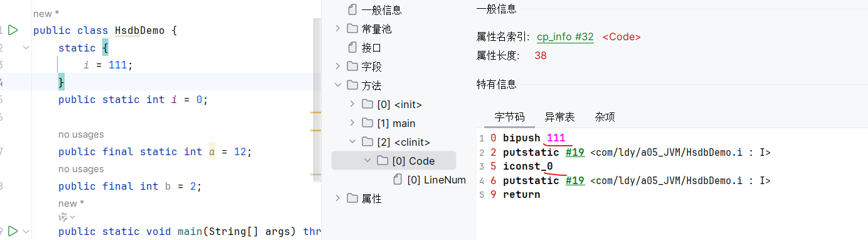
Task: Click the editor vertical scrollbar
Action: point(317,99)
